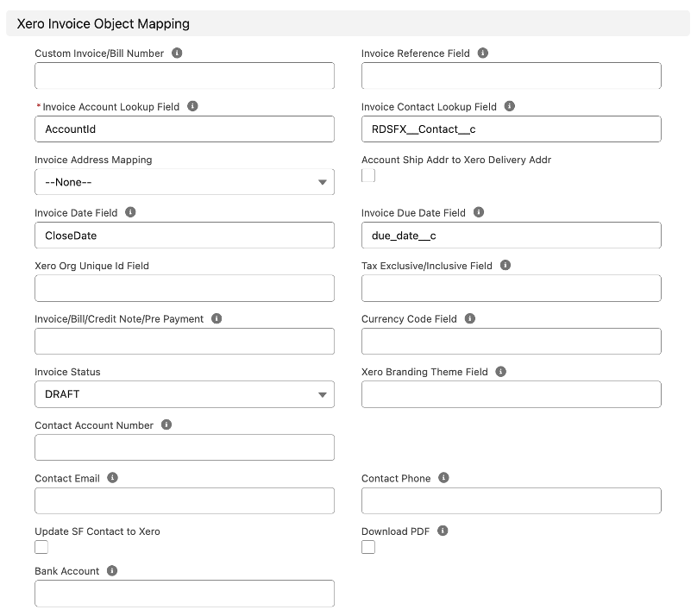This screenshot has height=616, width=697.
Task: Show help for Xero Branding Theme Field
Action: 501,372
